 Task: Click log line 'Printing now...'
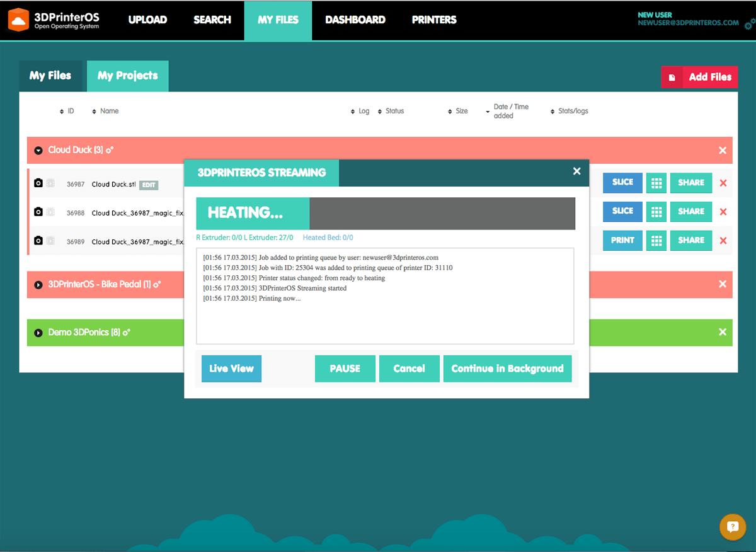[280, 298]
